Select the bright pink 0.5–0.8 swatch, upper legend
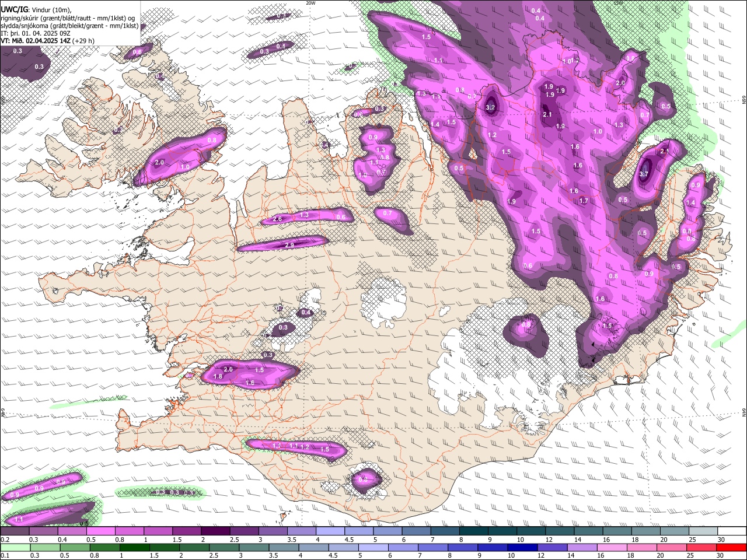 [x=100, y=531]
